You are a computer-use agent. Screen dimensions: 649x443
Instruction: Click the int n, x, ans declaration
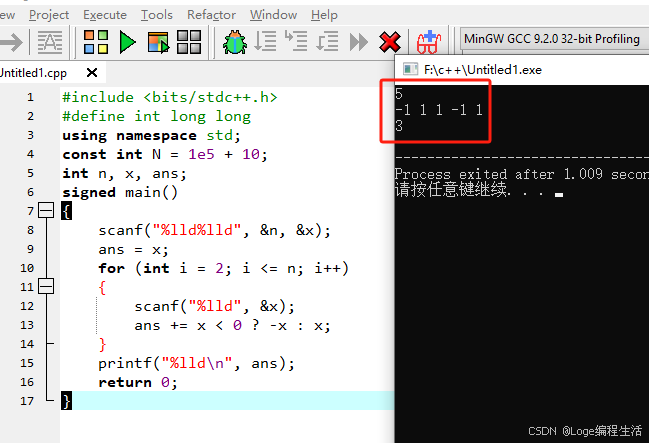[124, 173]
